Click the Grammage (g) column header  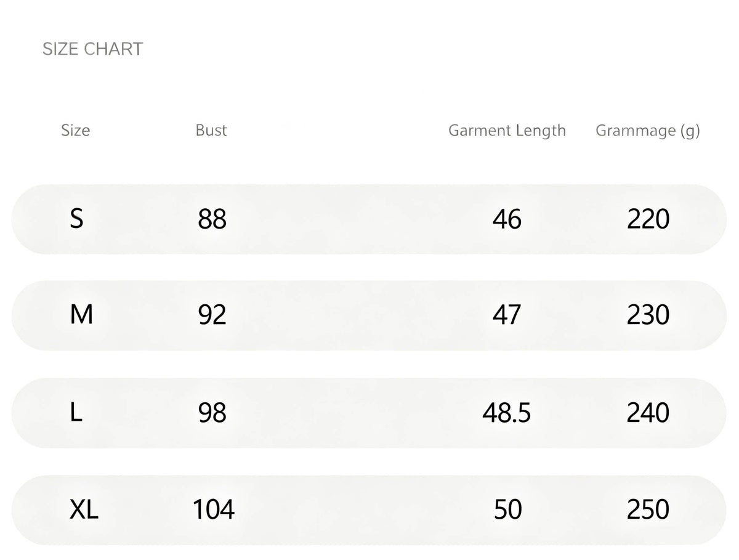point(648,131)
